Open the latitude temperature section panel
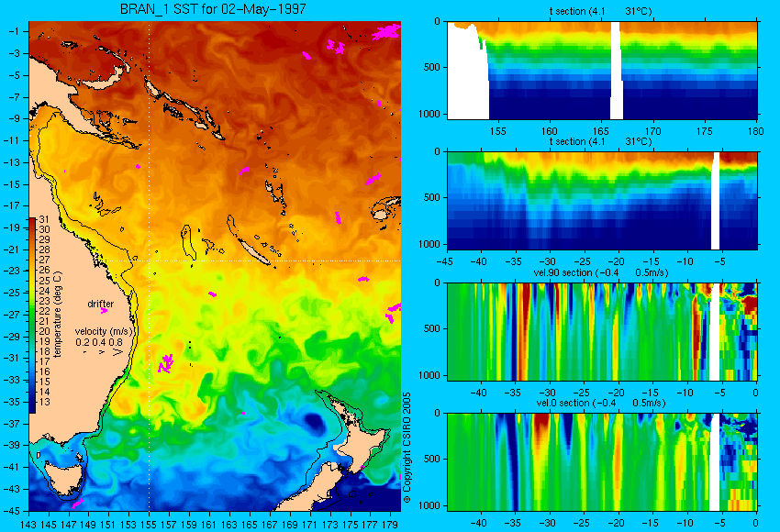The height and width of the screenshot is (532, 780). tap(602, 200)
